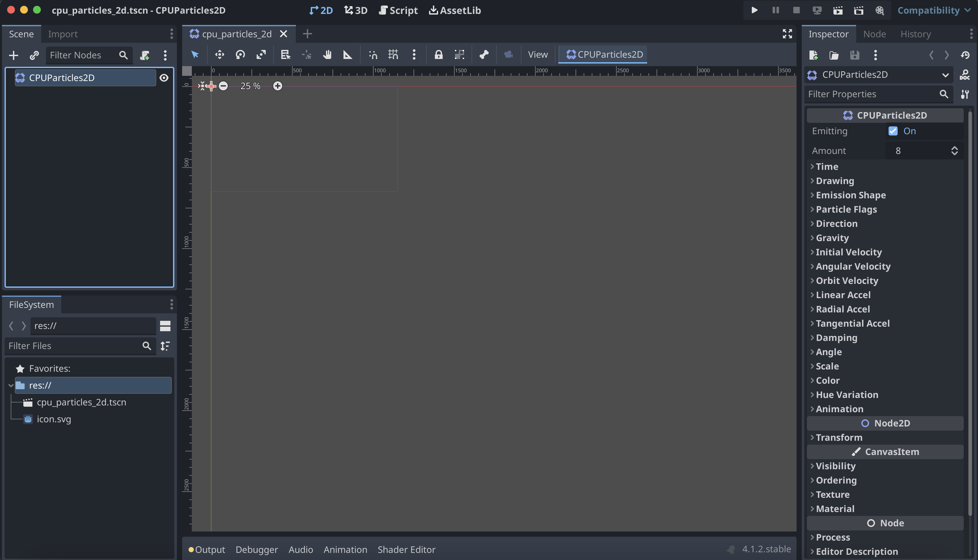978x560 pixels.
Task: Run the project with the play button
Action: point(753,10)
